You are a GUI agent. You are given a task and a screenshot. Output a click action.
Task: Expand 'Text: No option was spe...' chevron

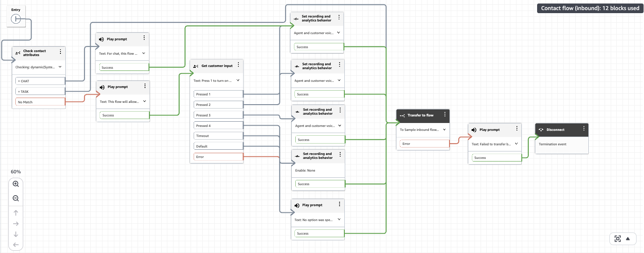(x=340, y=220)
